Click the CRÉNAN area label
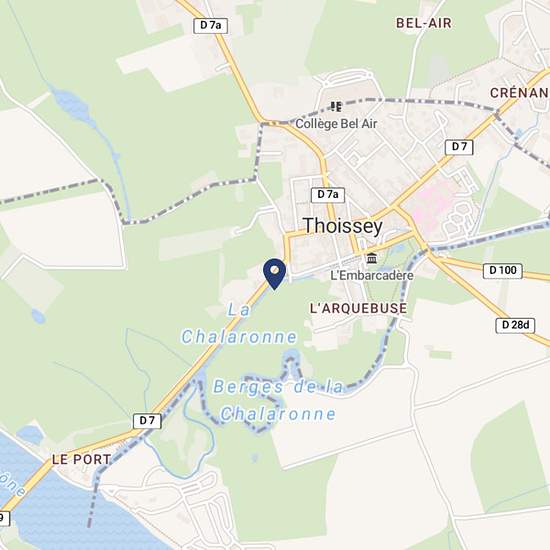The width and height of the screenshot is (550, 550). point(519,93)
